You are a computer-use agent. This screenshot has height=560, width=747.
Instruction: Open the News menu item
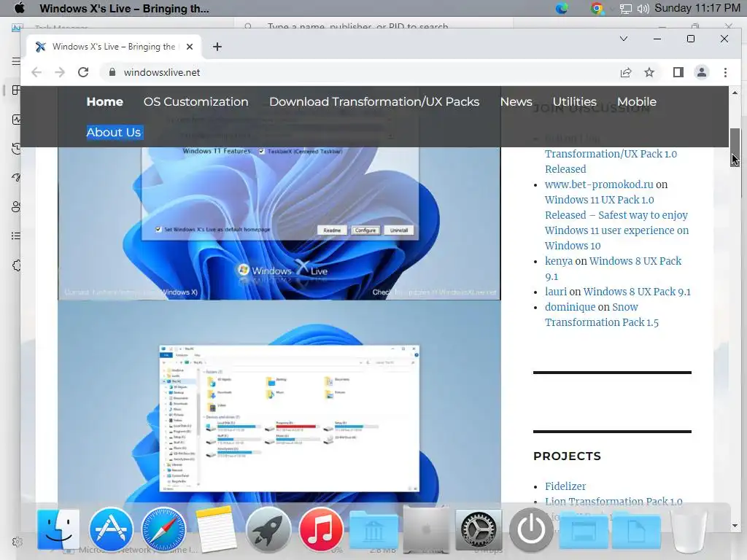pos(516,101)
